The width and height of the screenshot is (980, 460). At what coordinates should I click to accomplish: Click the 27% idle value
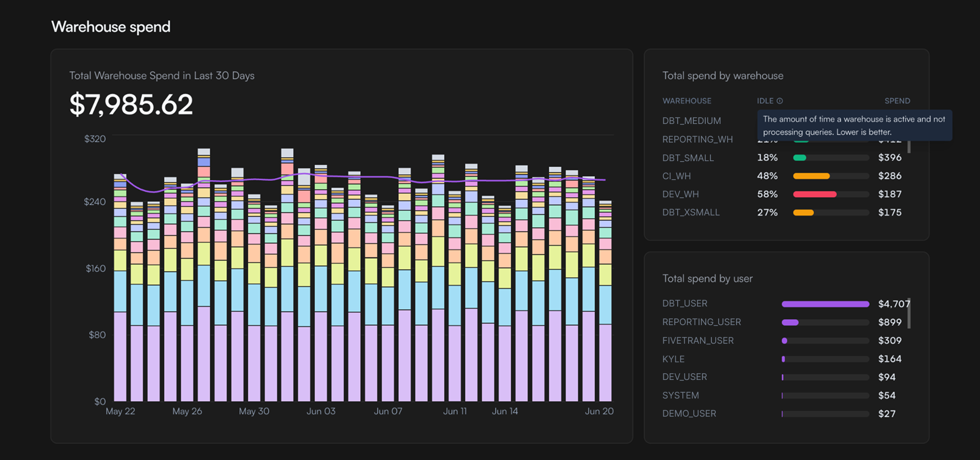pos(767,212)
